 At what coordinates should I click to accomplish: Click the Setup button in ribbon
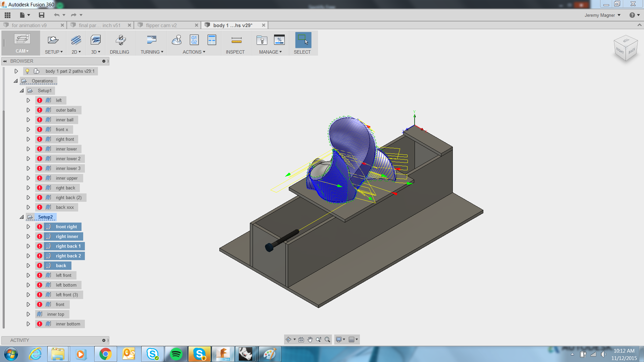(53, 43)
